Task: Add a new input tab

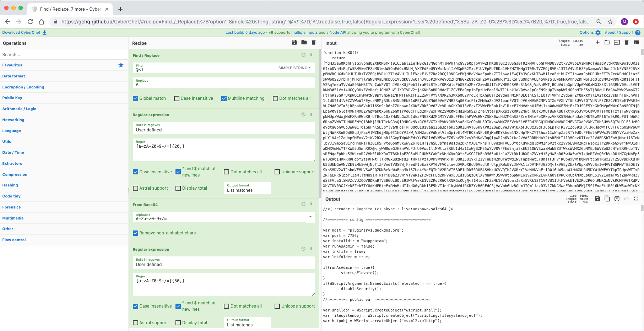Action: pyautogui.click(x=597, y=42)
